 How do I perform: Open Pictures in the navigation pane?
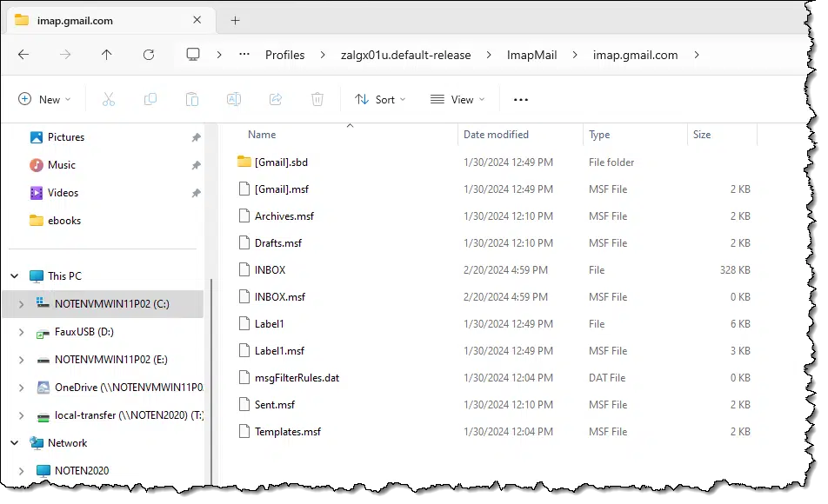66,137
